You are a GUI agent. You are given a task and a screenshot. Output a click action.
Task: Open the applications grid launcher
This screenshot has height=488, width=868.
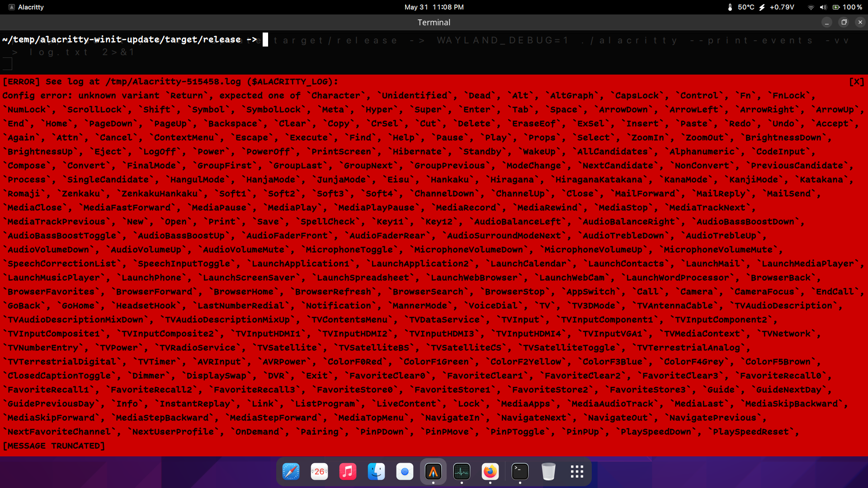[577, 471]
